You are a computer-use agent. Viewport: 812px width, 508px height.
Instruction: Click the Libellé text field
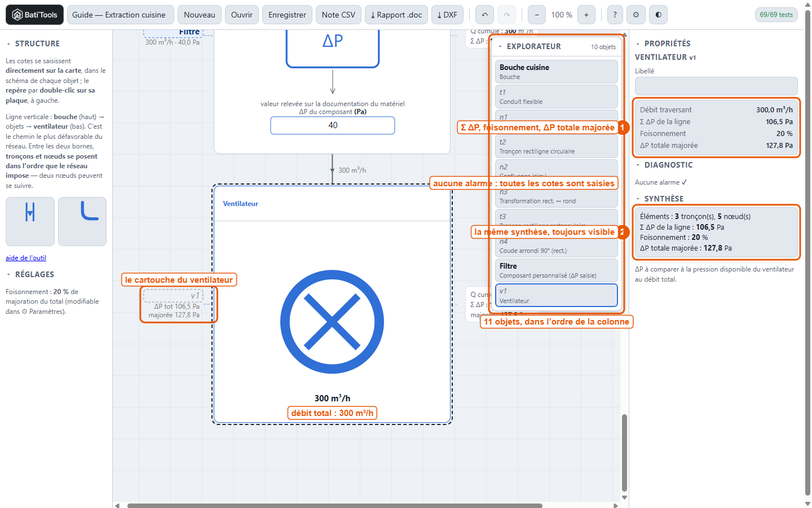[716, 86]
